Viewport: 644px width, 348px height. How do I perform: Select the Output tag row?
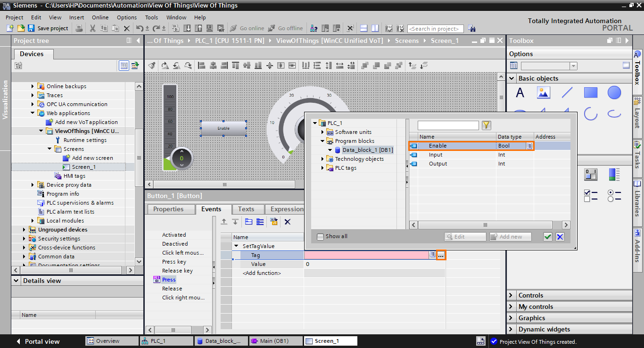tap(489, 164)
